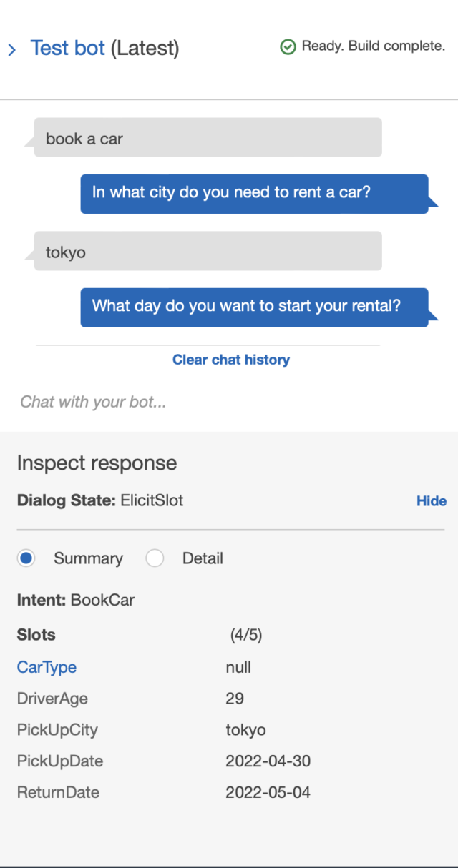Click the 'book a car' chat message

(x=208, y=138)
